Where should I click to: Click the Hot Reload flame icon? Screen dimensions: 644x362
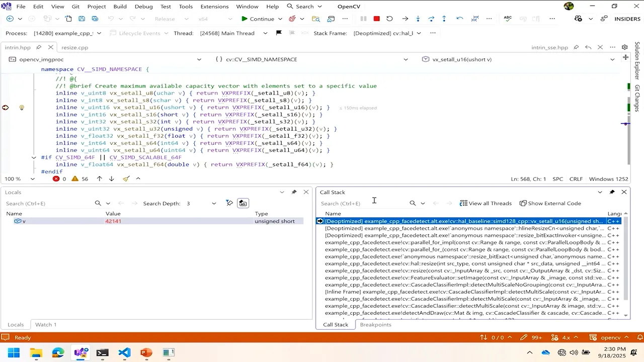292,19
